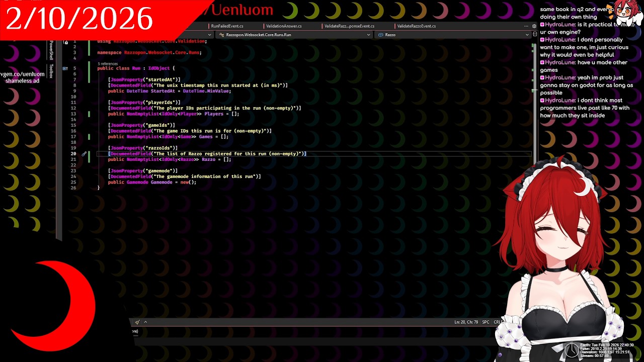Open editor window settings gear
644x362 pixels.
(534, 26)
